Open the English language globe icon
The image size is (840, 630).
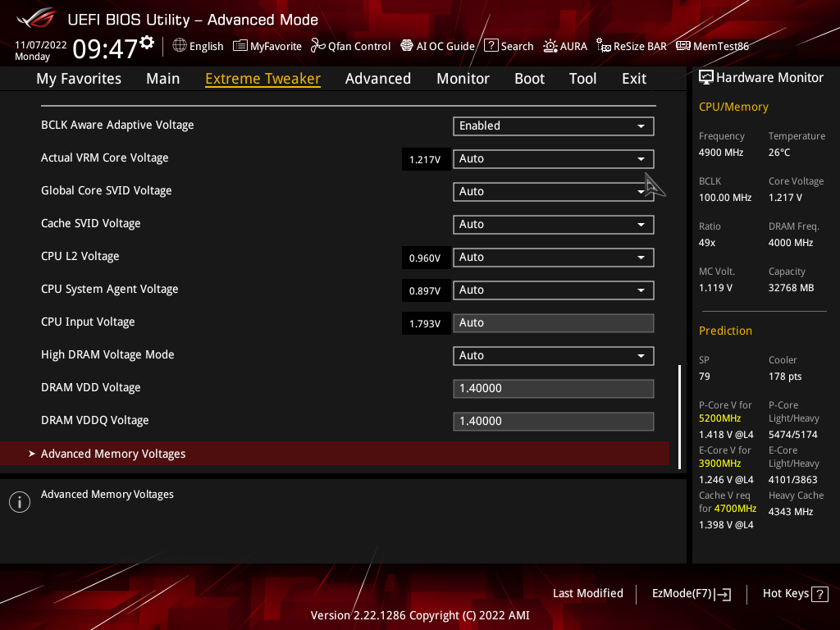click(x=180, y=46)
